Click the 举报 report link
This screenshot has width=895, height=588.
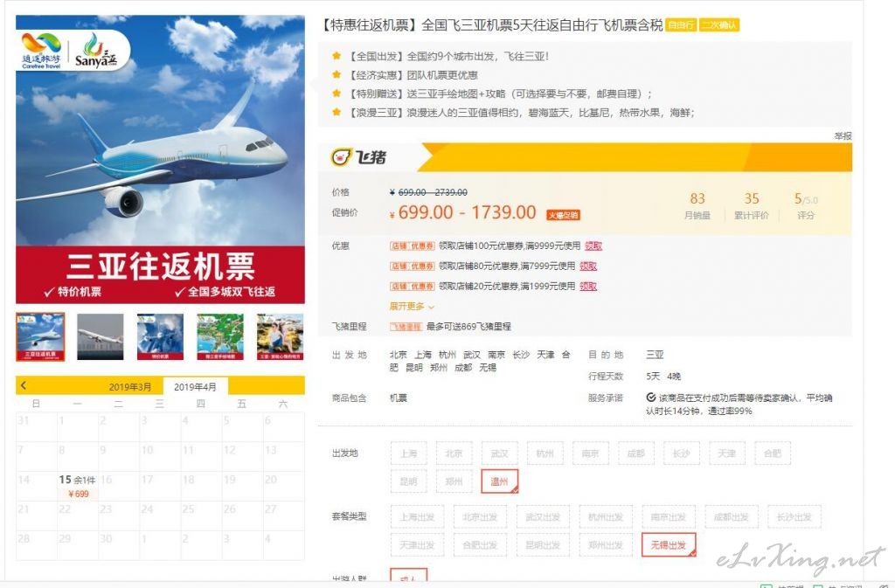(x=843, y=135)
